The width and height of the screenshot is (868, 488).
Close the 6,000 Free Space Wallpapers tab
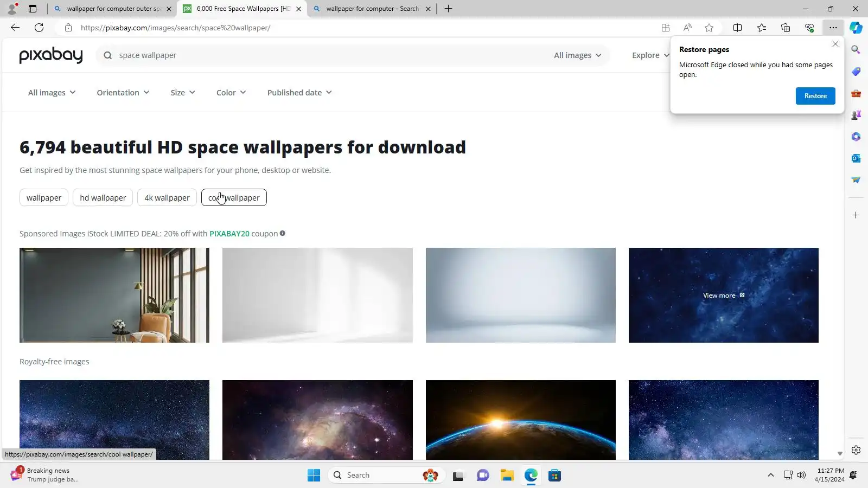[298, 9]
